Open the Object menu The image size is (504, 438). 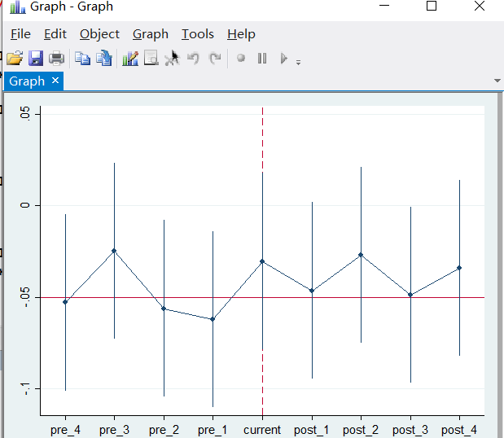click(99, 34)
